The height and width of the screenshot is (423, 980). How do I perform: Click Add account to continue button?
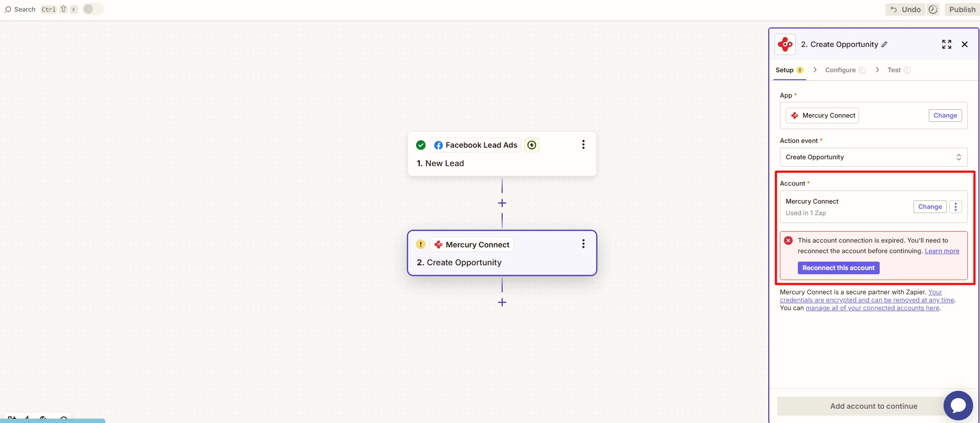tap(873, 406)
